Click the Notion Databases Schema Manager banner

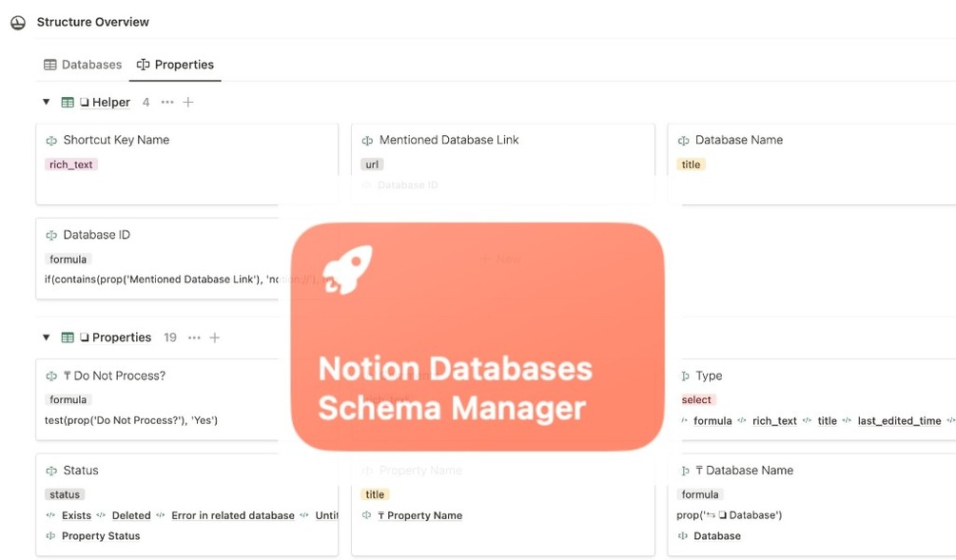click(x=478, y=337)
